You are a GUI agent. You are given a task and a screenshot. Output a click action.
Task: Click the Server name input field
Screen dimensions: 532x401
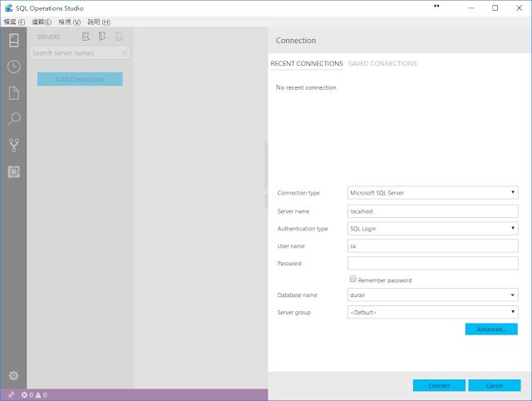pyautogui.click(x=432, y=211)
